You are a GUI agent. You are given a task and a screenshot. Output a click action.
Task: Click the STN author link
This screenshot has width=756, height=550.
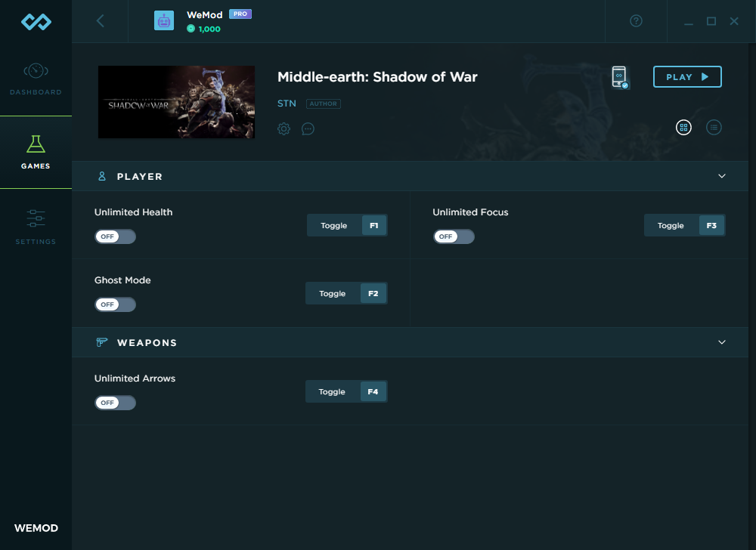pyautogui.click(x=287, y=104)
